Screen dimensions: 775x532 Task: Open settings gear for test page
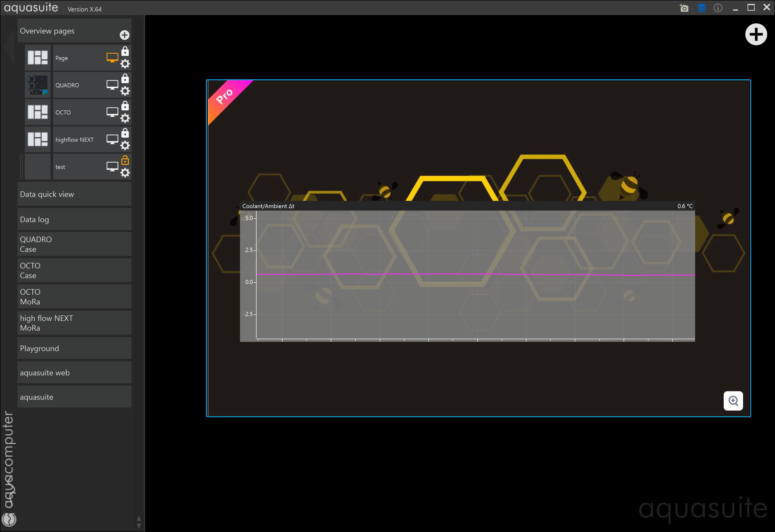[x=125, y=173]
